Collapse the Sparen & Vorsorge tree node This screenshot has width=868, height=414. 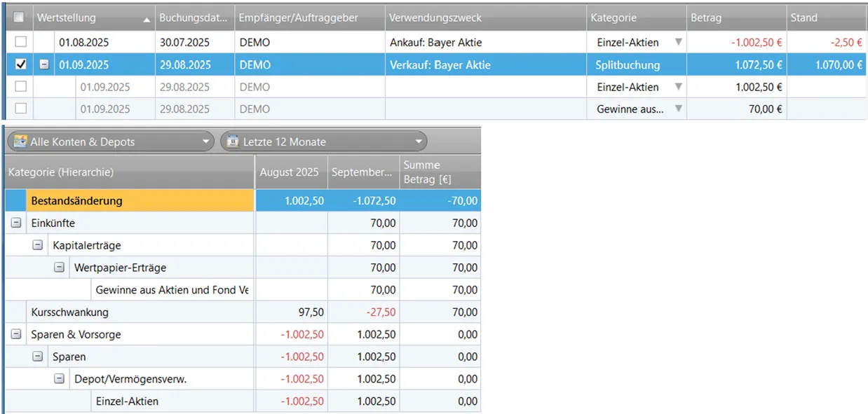point(16,335)
